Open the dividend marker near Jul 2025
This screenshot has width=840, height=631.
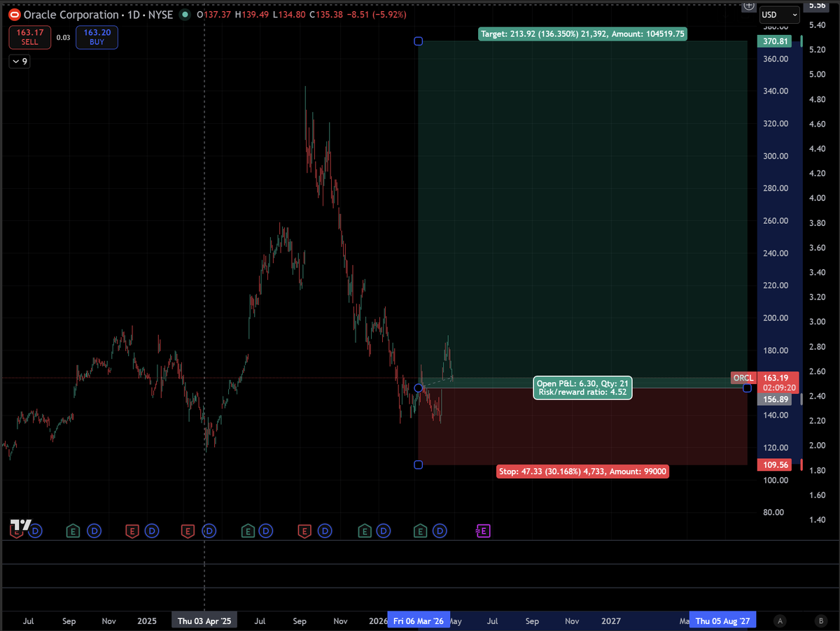click(x=266, y=531)
